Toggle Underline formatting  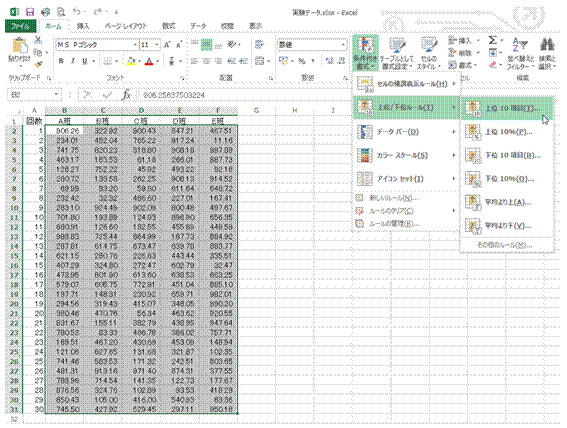tap(84, 61)
